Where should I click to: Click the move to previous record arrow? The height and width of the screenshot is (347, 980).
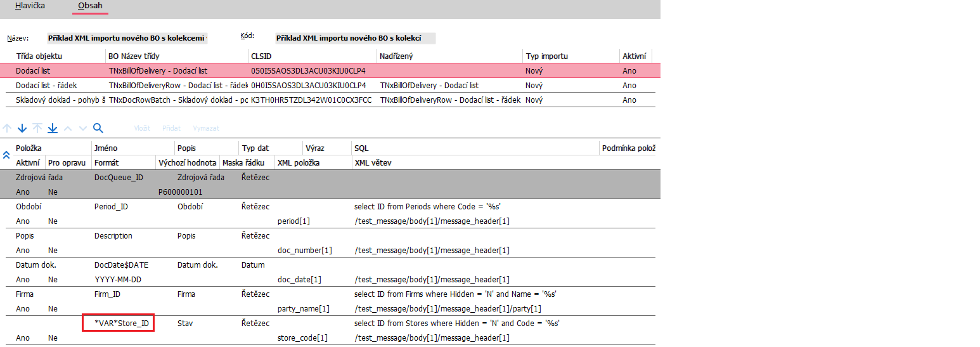click(7, 128)
